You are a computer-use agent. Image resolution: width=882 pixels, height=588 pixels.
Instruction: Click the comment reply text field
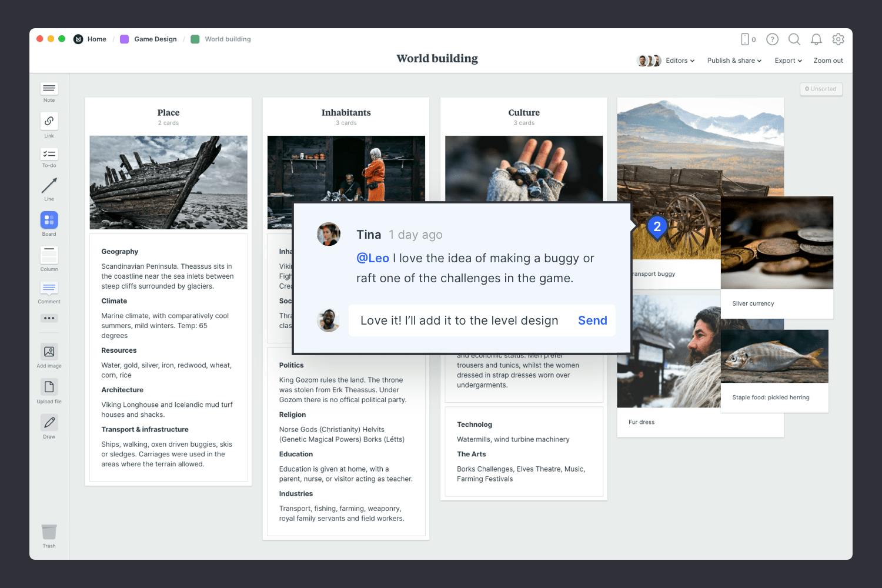click(x=459, y=320)
